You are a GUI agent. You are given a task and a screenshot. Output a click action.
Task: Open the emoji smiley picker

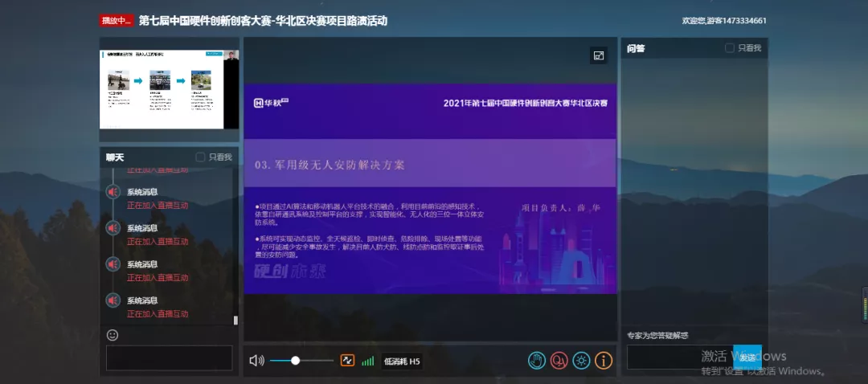point(113,335)
